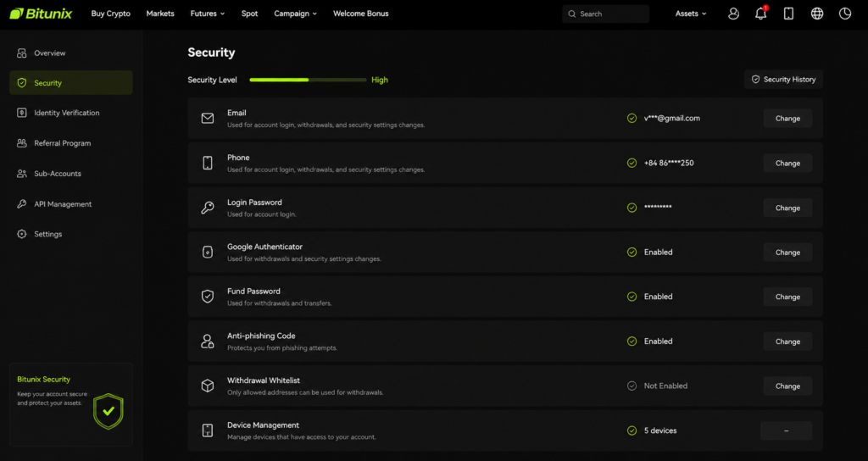Click the Login Password check mark
This screenshot has width=868, height=461.
632,208
